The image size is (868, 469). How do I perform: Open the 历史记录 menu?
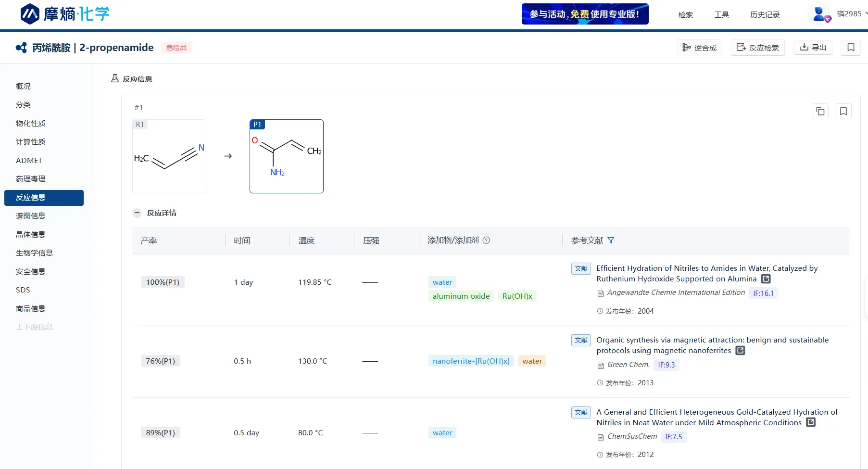765,14
